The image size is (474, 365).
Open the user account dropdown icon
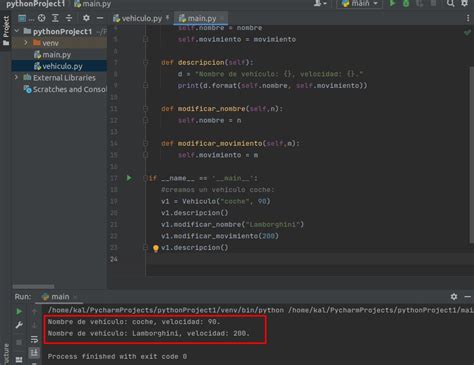click(320, 3)
